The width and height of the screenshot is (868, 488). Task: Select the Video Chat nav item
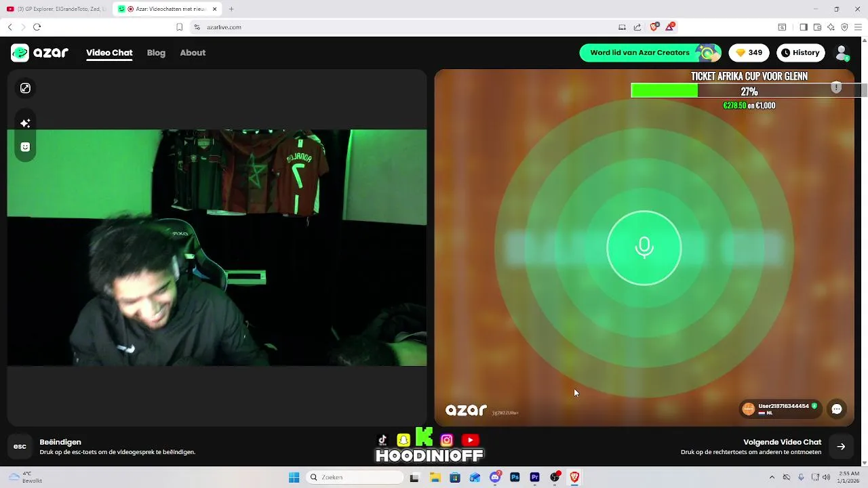coord(109,53)
